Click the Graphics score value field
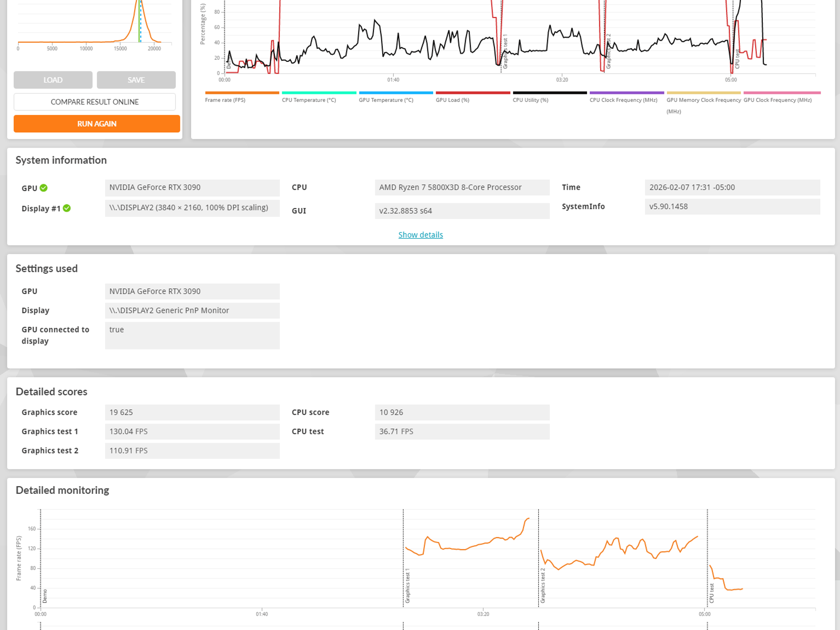840x630 pixels. tap(192, 412)
